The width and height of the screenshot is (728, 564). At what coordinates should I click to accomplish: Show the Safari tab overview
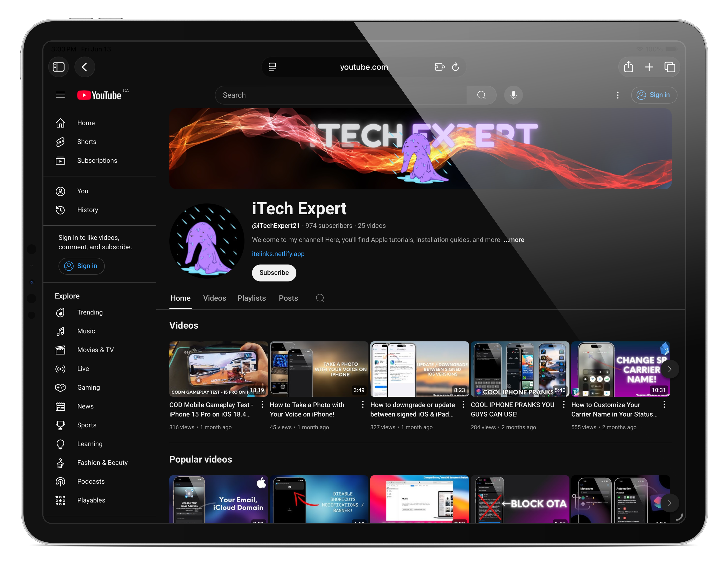670,67
